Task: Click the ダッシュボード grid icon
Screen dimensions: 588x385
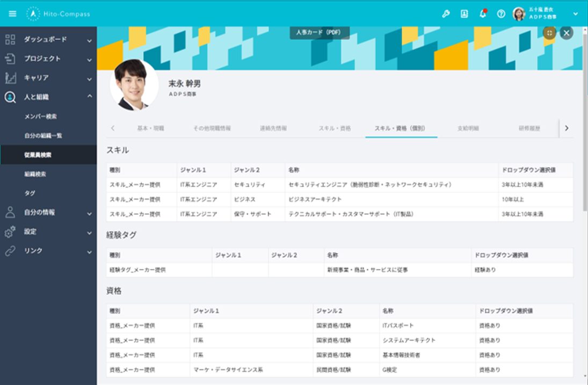Action: click(10, 39)
